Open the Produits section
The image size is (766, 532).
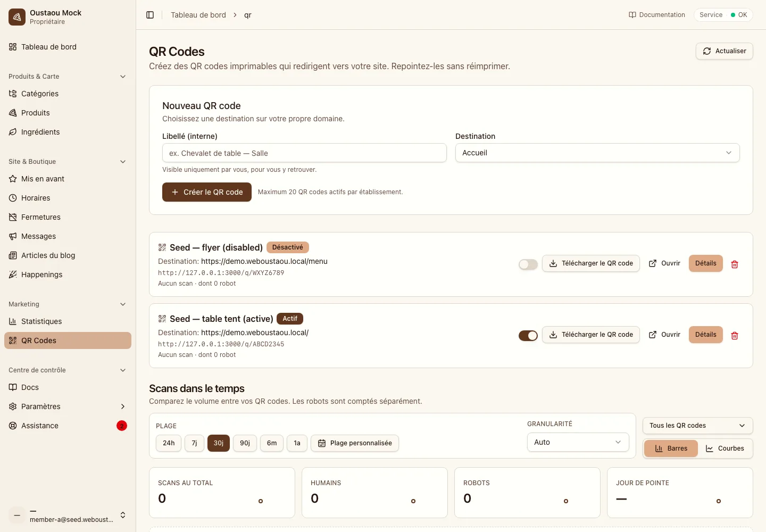pyautogui.click(x=68, y=113)
